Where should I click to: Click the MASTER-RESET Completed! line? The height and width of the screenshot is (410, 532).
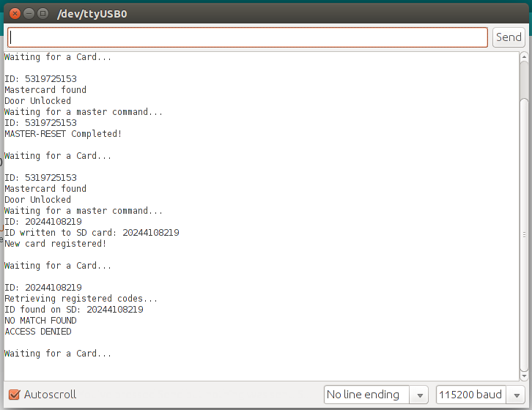63,133
